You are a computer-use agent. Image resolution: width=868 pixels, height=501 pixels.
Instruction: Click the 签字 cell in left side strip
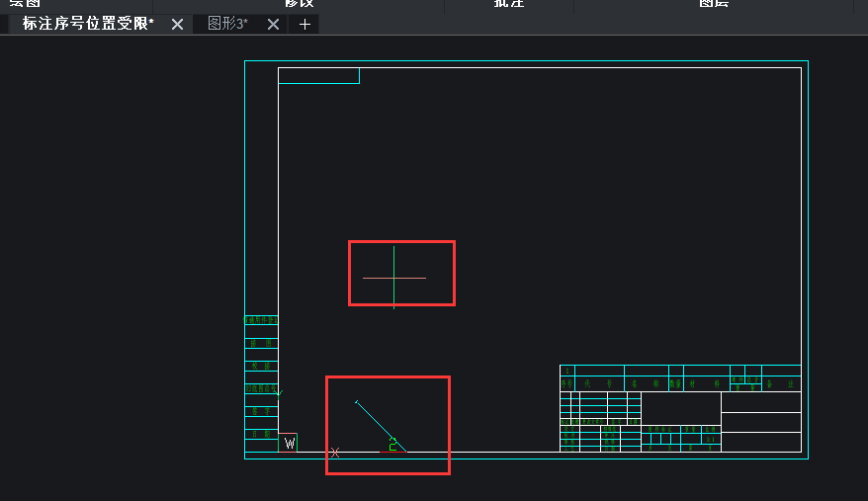[x=261, y=411]
